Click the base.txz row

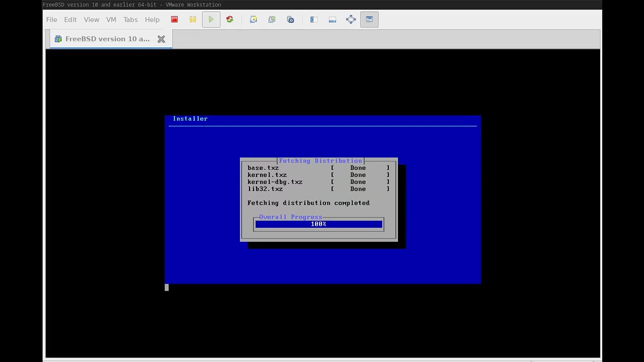(318, 168)
